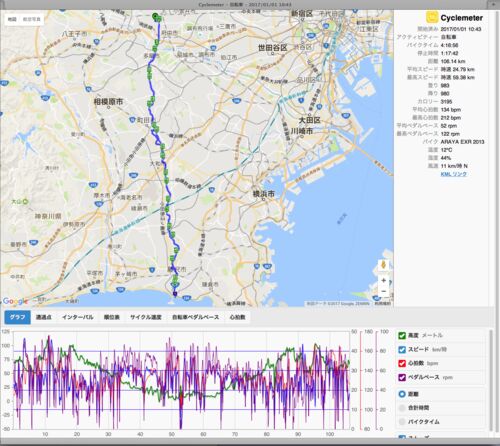Toggle the 高度 メートル checkbox
This screenshot has width=500, height=446.
coord(402,335)
